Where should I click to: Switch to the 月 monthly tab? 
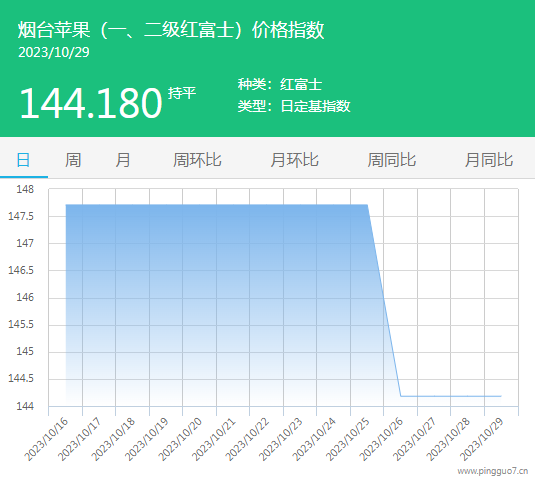point(123,160)
